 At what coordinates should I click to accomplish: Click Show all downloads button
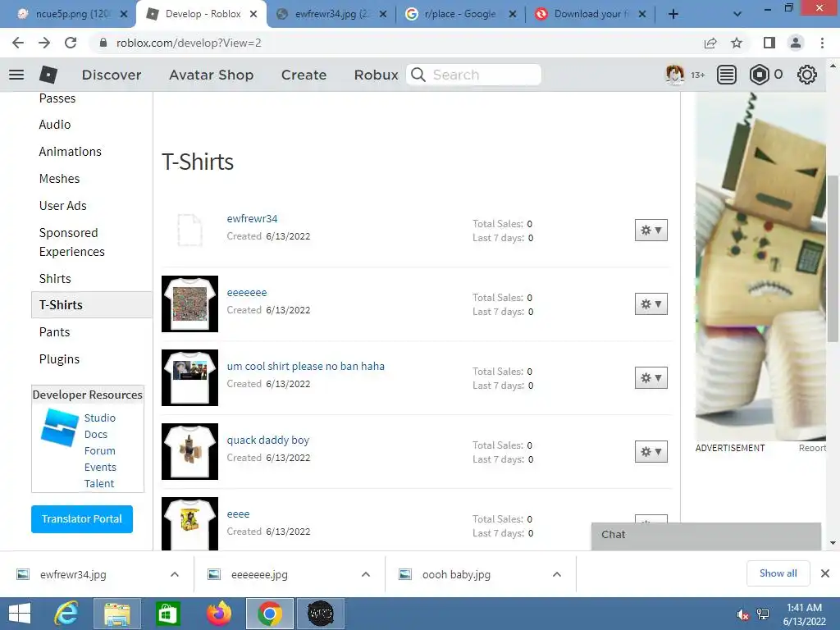point(778,573)
